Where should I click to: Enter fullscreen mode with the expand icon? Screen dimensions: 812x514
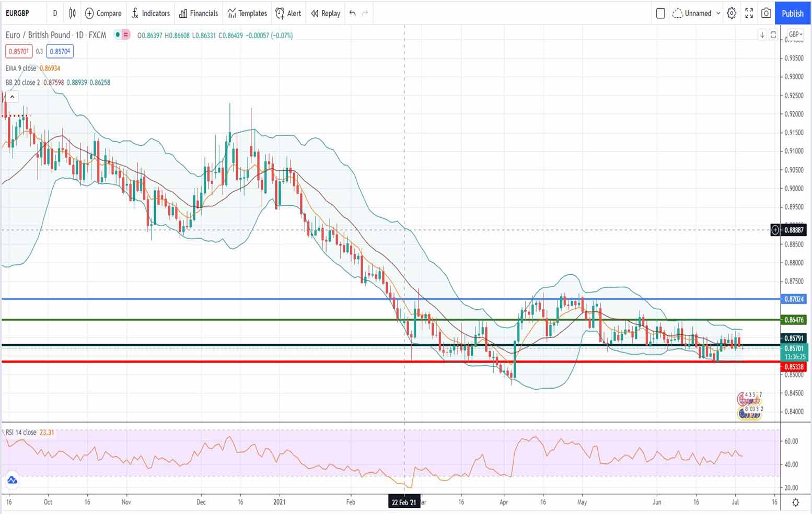749,13
